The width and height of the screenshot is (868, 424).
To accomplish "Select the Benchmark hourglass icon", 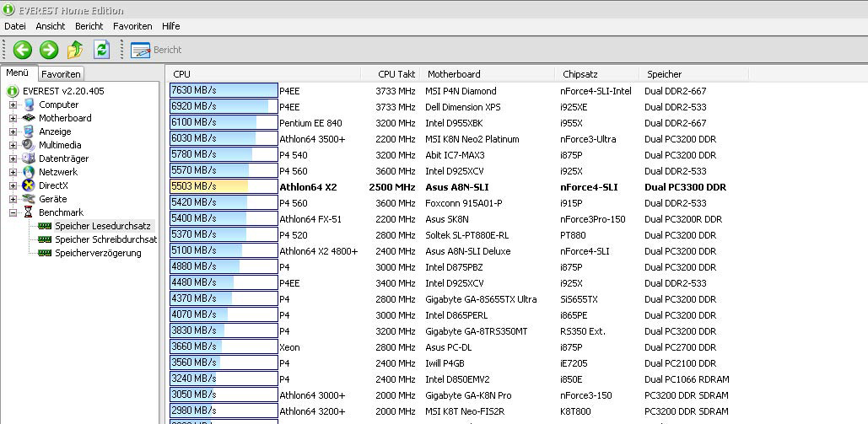I will click(29, 212).
